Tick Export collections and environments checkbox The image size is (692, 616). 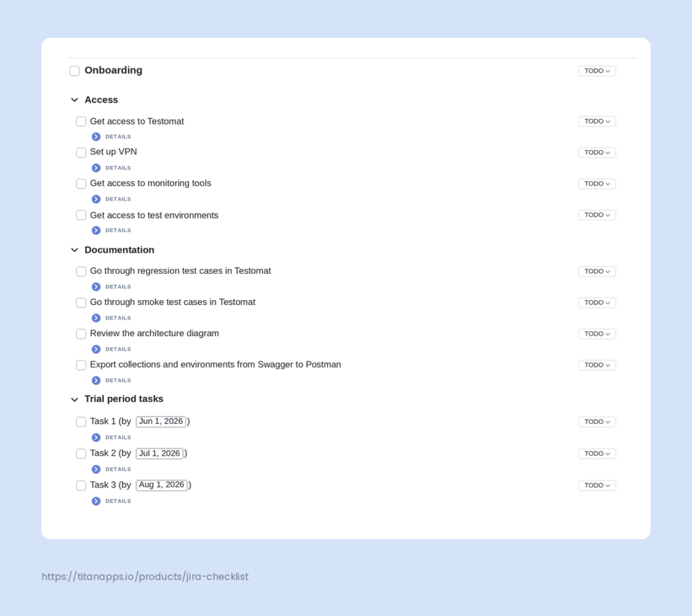[81, 365]
